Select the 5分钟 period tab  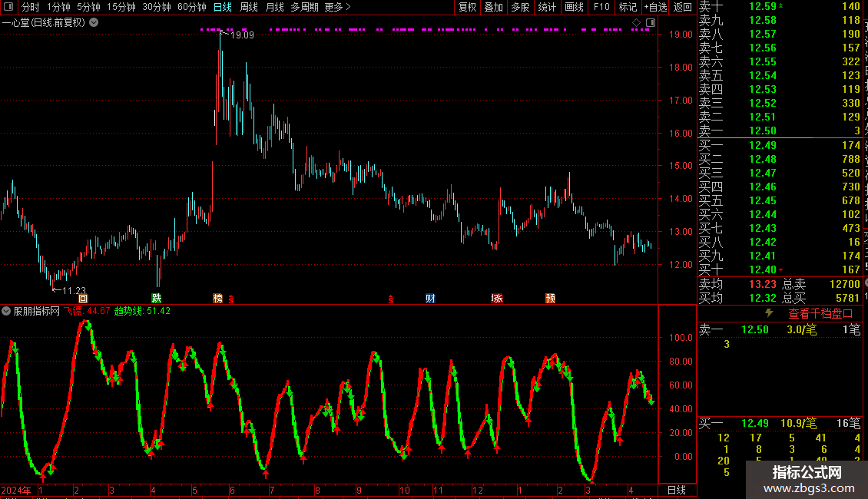[88, 7]
